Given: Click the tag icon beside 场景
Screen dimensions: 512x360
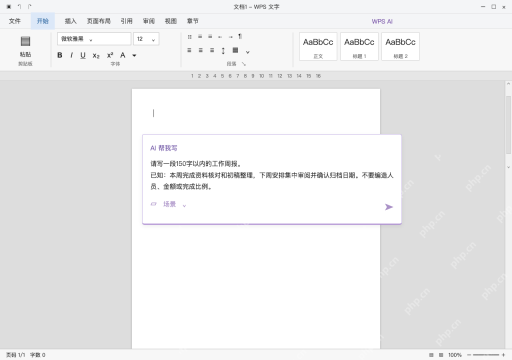Looking at the screenshot, I should (x=154, y=204).
